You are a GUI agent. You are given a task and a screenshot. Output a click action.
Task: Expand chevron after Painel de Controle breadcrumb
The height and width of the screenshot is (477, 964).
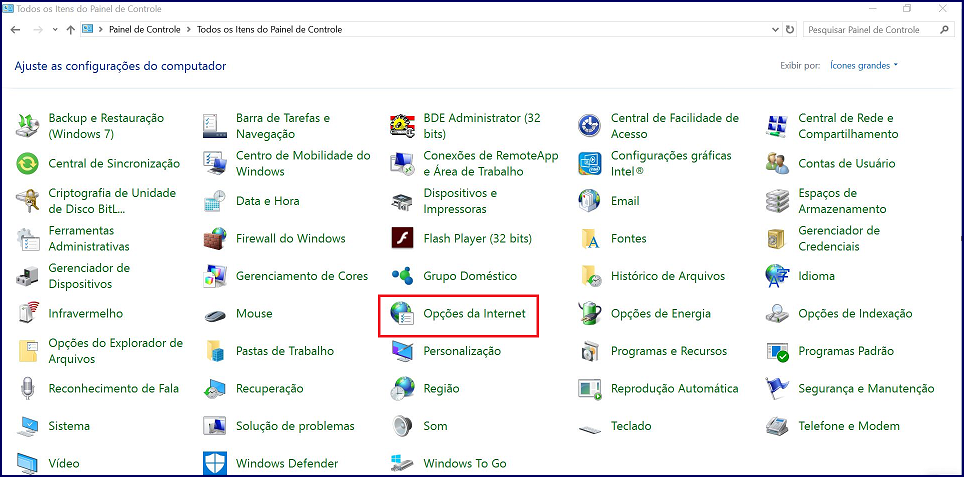[188, 30]
